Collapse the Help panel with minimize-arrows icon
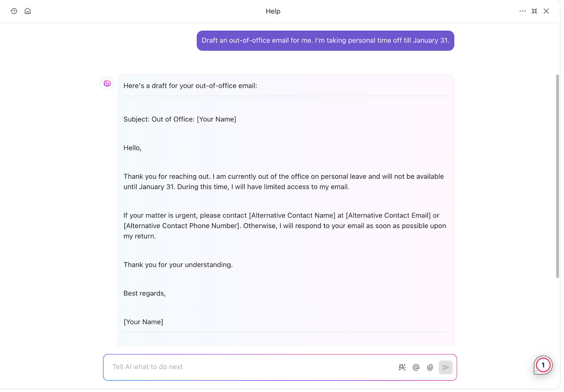This screenshot has height=392, width=564. [x=534, y=11]
